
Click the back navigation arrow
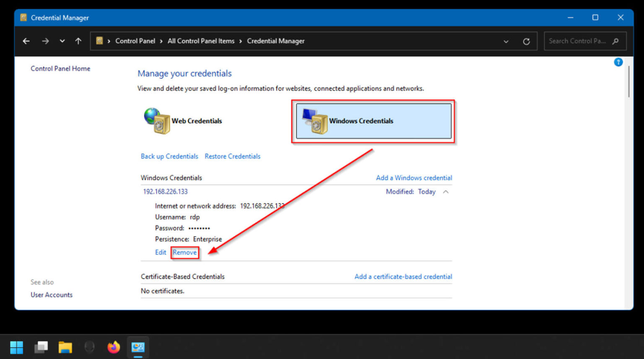pos(26,41)
